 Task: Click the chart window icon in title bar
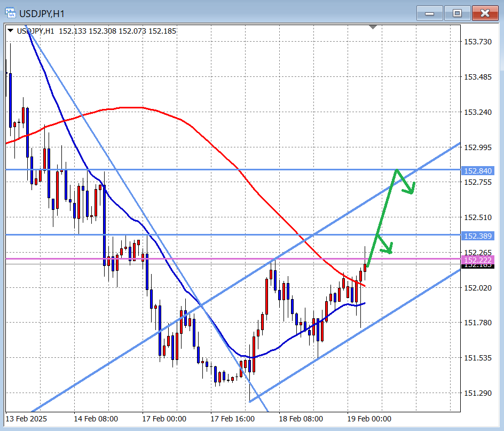(10, 13)
